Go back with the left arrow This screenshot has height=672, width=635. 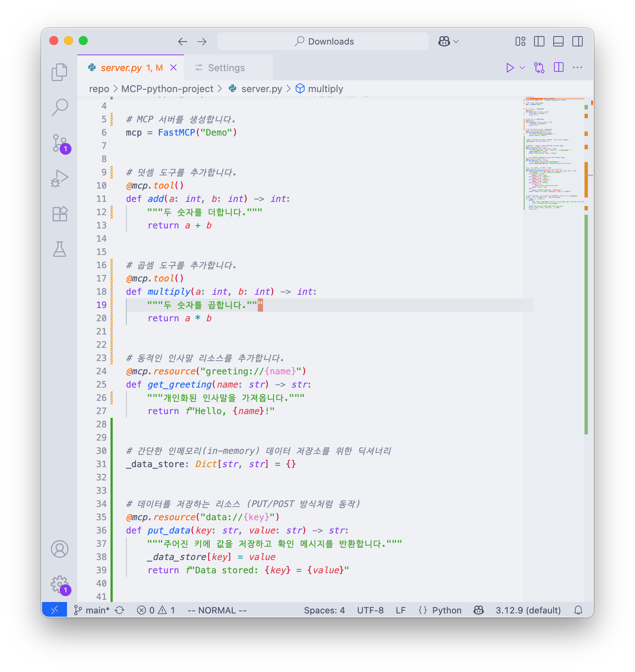coord(183,42)
